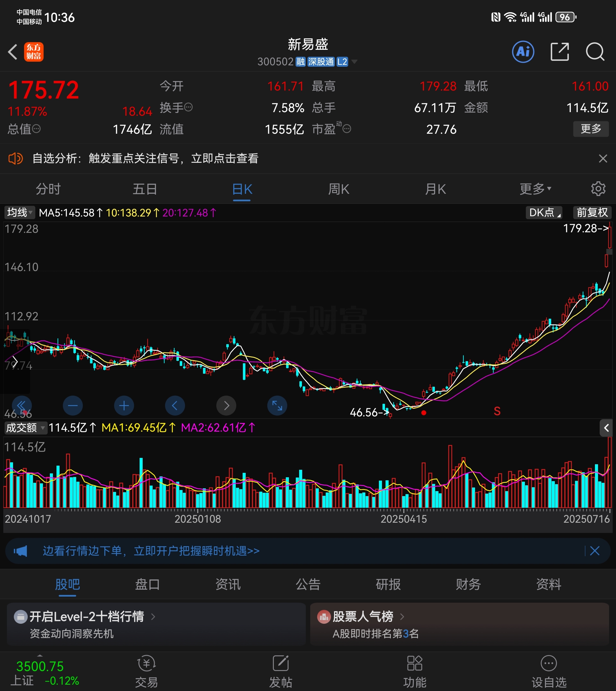Open the 股吧 tab
The image size is (616, 691).
pos(67,584)
